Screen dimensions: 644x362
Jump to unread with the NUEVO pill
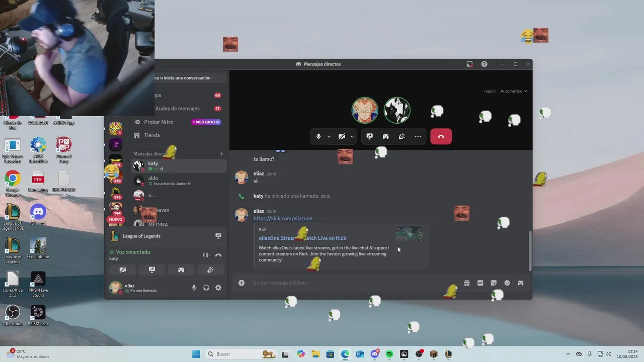[116, 220]
